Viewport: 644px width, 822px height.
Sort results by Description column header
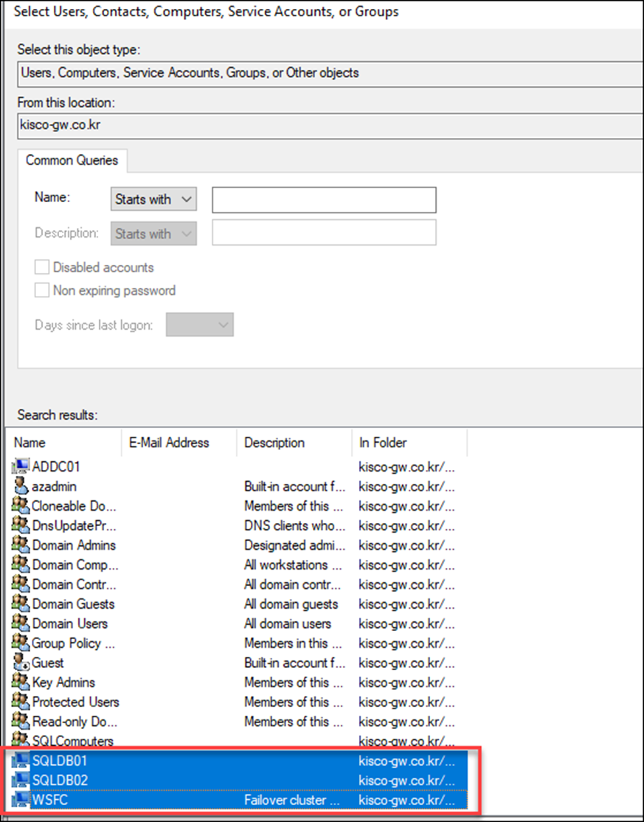pos(294,443)
